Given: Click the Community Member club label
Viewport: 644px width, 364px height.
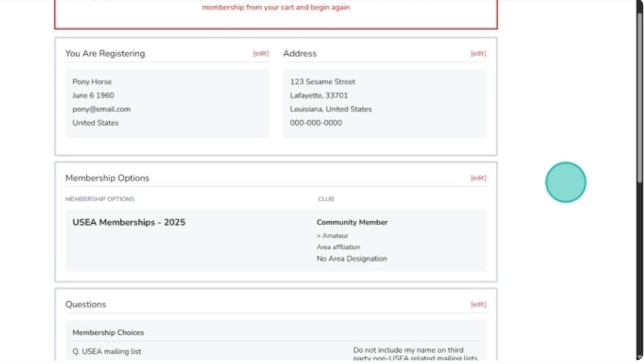Looking at the screenshot, I should [x=352, y=223].
